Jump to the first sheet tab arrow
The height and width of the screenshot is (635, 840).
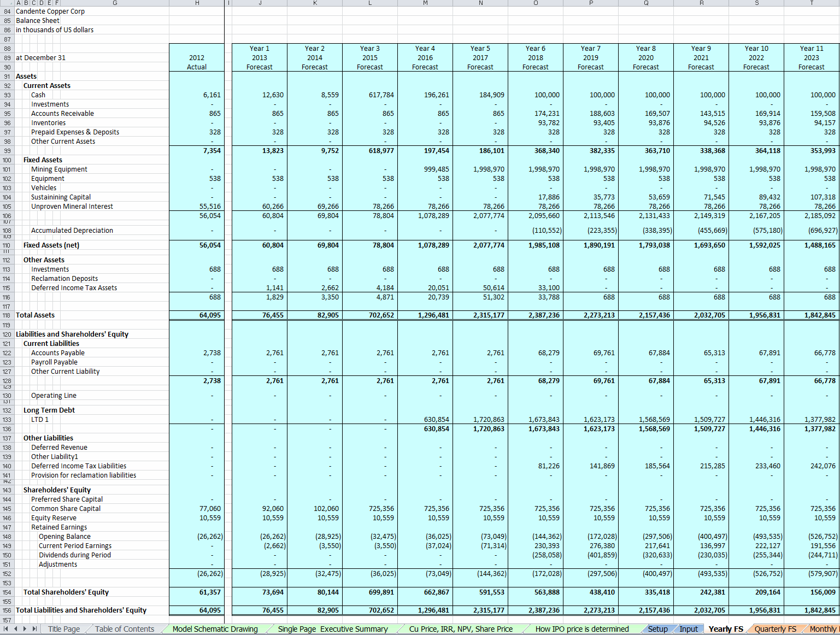click(7, 629)
